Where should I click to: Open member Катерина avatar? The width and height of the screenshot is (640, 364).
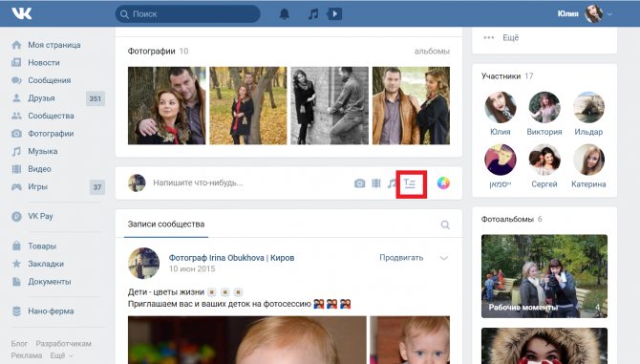588,160
